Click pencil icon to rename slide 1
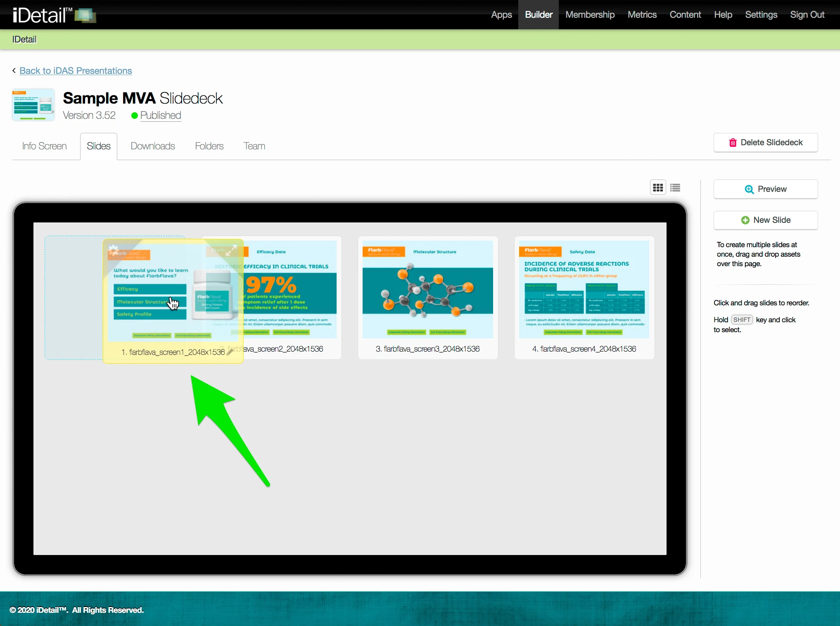The height and width of the screenshot is (626, 840). [230, 352]
